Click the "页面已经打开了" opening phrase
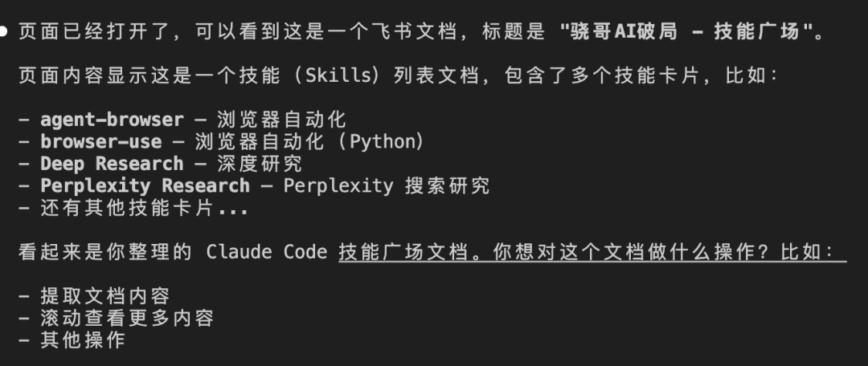Viewport: 868px width, 366px height. (x=84, y=33)
